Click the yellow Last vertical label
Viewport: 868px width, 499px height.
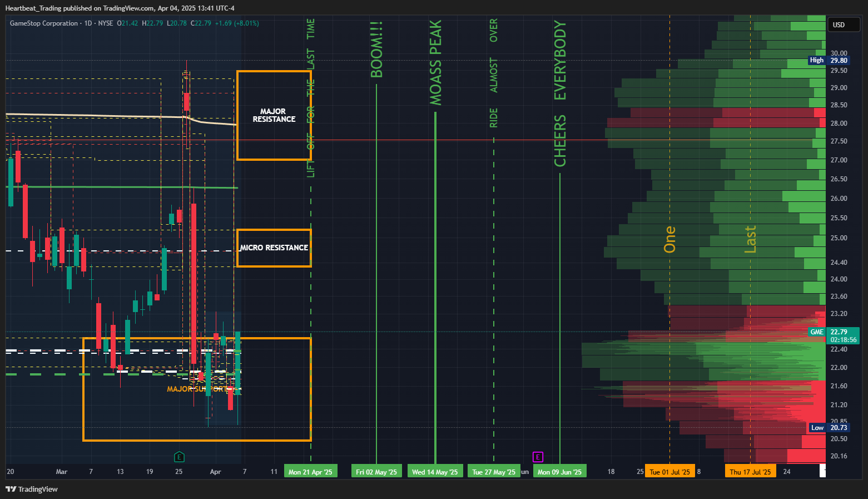pyautogui.click(x=750, y=239)
